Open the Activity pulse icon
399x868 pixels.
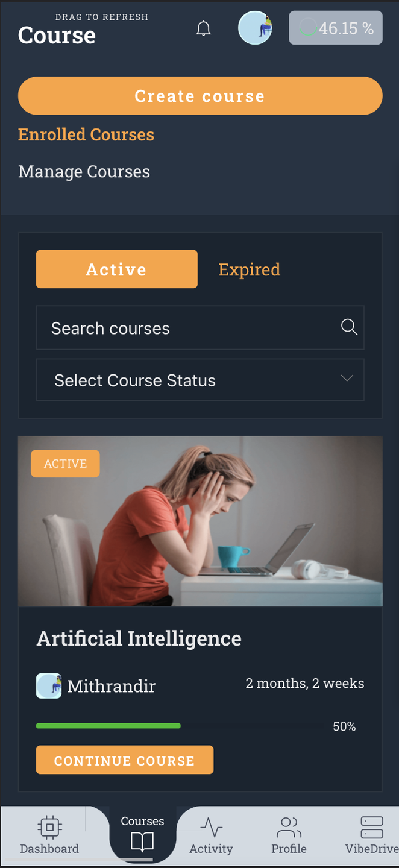tap(211, 826)
